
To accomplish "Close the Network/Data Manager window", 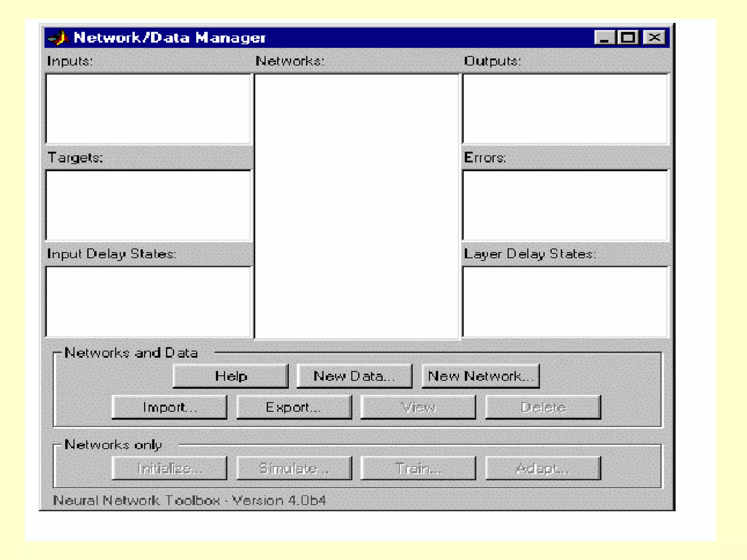I will pos(654,38).
